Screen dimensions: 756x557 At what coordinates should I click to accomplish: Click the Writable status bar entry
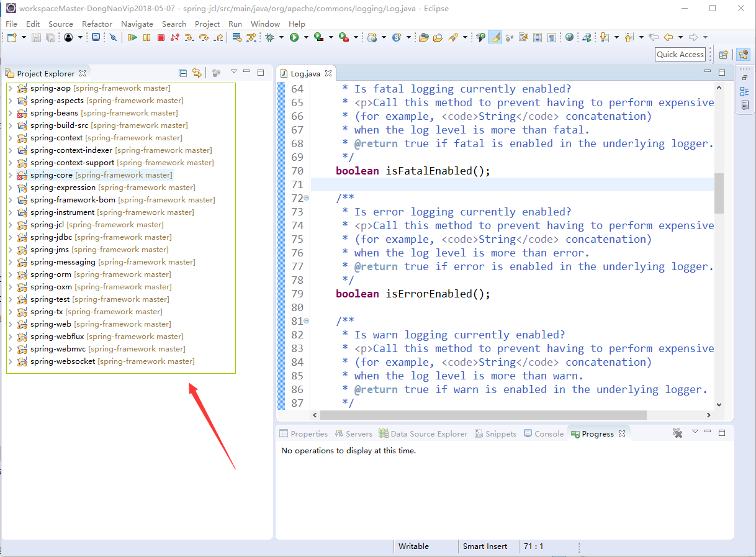413,546
